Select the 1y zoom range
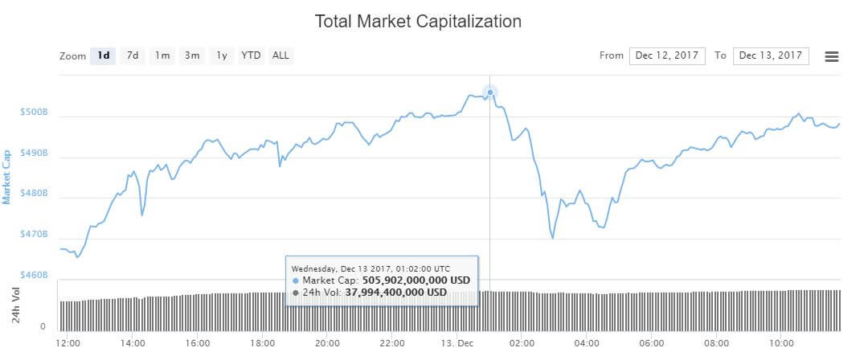Viewport: 868px width, 360px height. point(222,55)
